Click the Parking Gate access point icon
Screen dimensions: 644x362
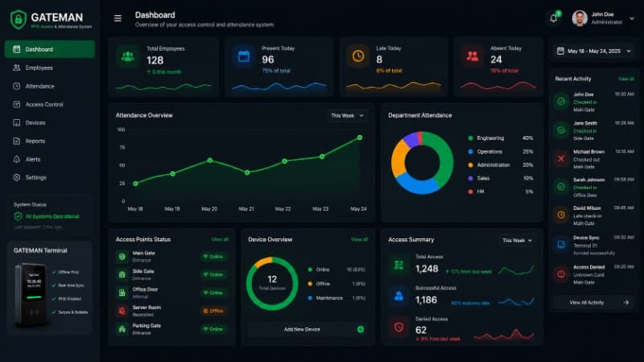[122, 329]
